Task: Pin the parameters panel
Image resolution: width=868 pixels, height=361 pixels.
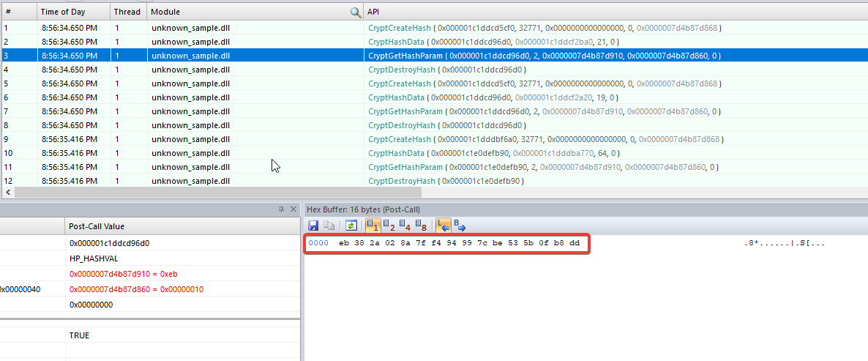Action: point(281,209)
